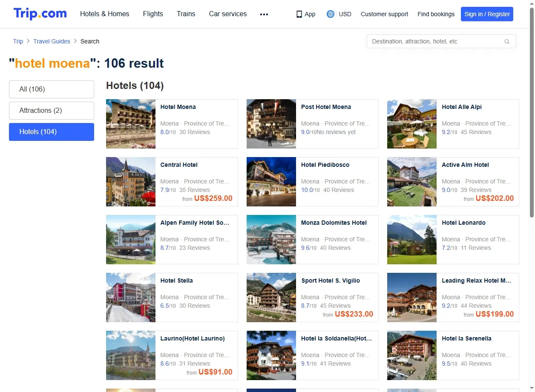Click Active Alm Hotel price US$202.00
535x392 pixels.
point(495,198)
